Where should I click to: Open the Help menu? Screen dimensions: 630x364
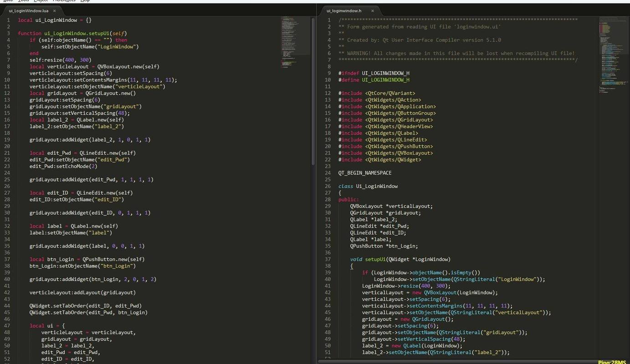click(x=85, y=1)
